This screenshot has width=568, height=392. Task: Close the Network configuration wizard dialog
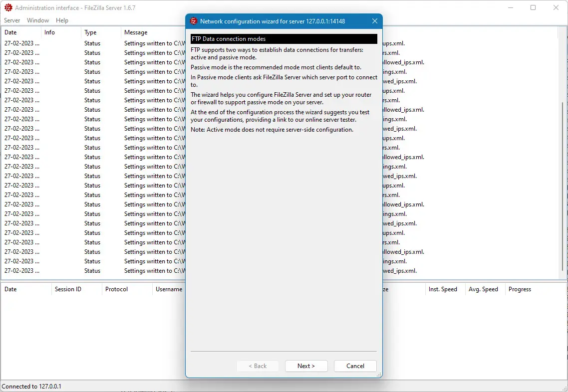(374, 21)
